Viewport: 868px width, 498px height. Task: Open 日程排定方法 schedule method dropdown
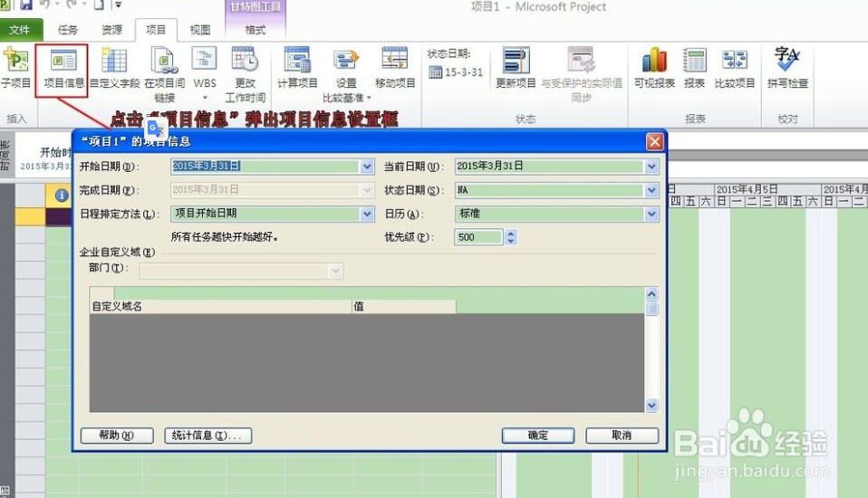(x=367, y=215)
